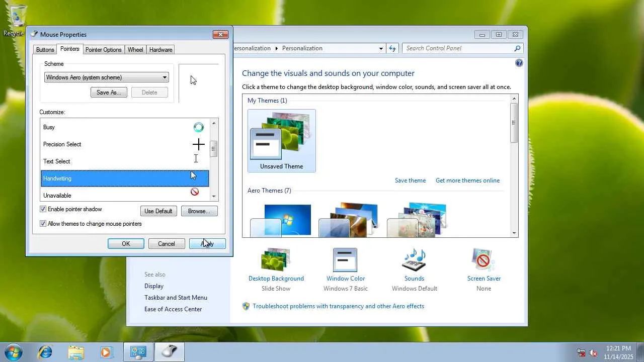Click the Use Default button
The height and width of the screenshot is (362, 644).
[x=158, y=211]
